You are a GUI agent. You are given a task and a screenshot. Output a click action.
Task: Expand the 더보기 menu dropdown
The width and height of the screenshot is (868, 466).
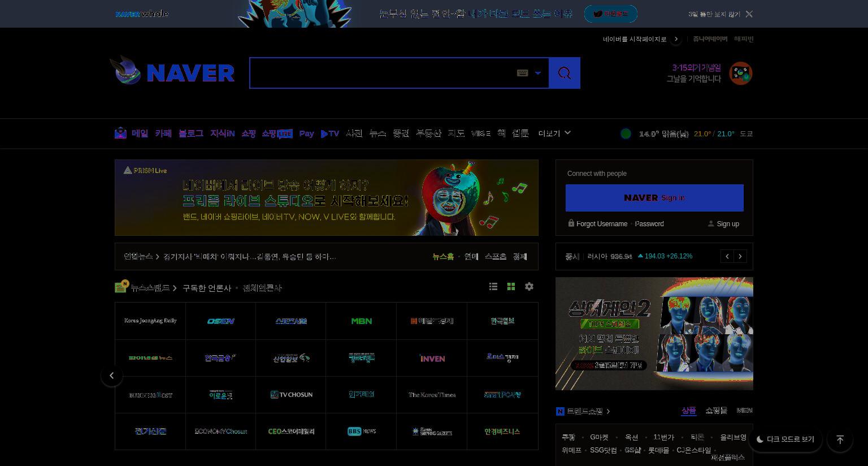point(554,133)
